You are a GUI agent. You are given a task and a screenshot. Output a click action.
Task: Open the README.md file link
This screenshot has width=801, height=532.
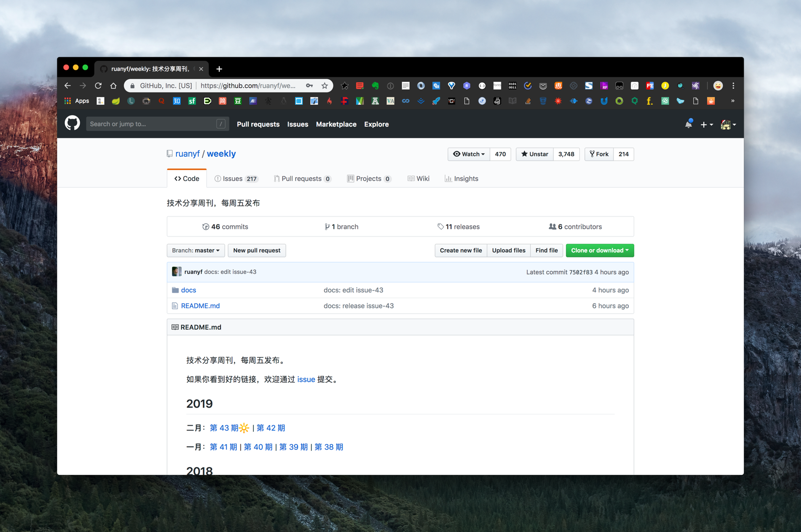point(200,306)
